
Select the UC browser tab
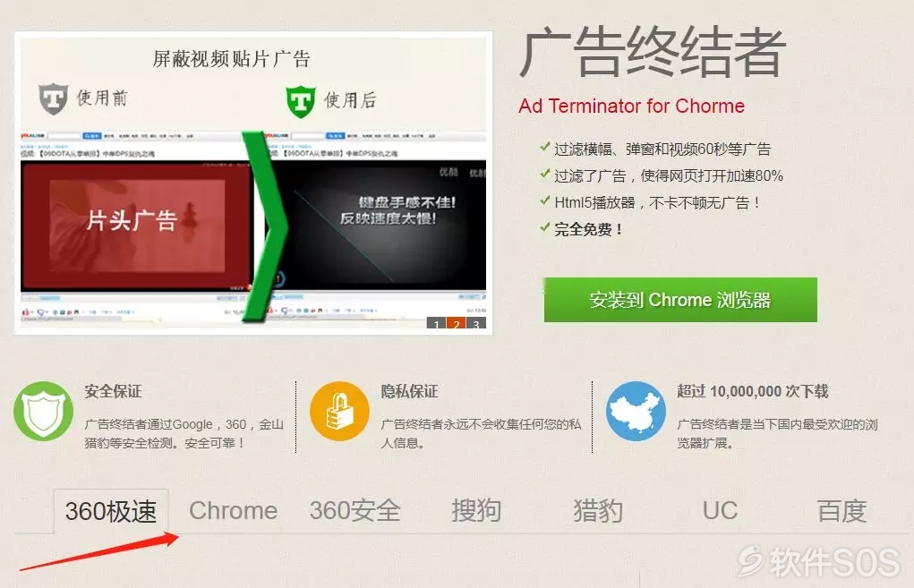pyautogui.click(x=720, y=510)
